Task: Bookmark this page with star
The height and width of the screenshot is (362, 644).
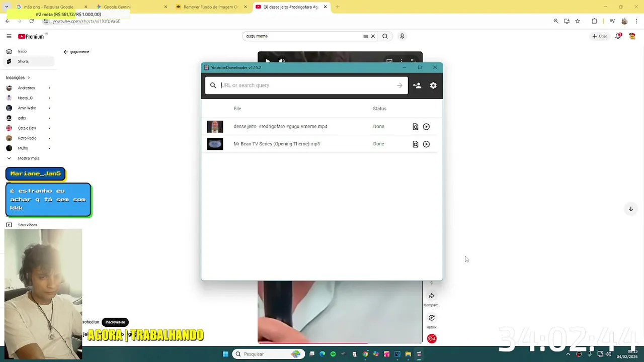Action: (578, 21)
